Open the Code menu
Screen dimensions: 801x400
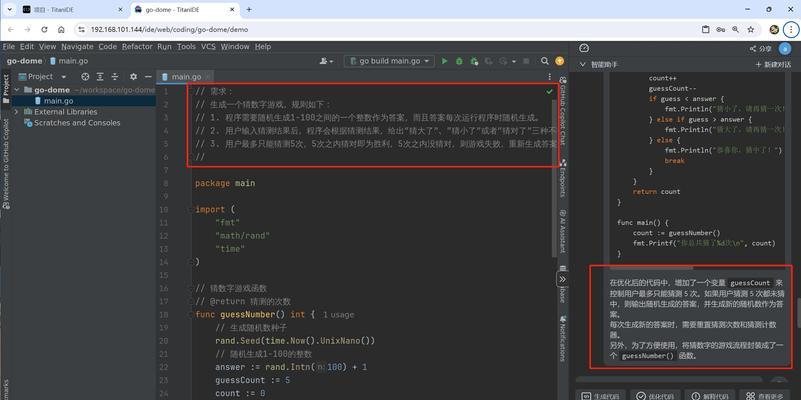point(107,46)
